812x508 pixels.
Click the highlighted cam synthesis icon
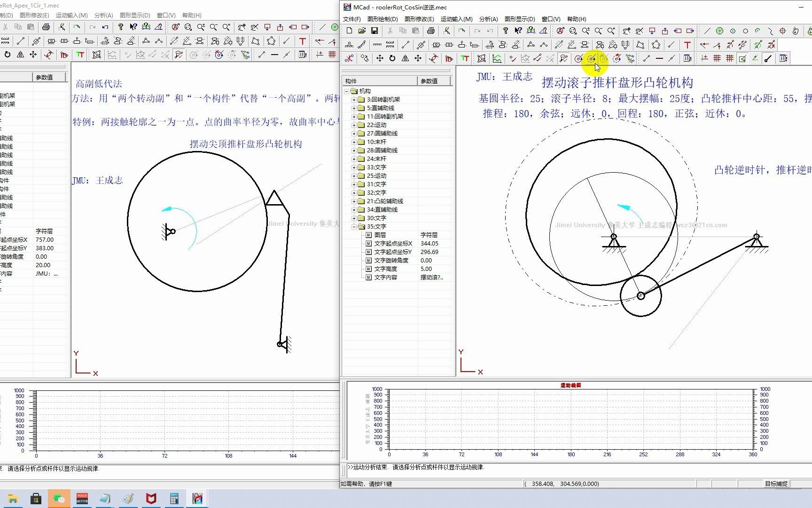point(592,59)
